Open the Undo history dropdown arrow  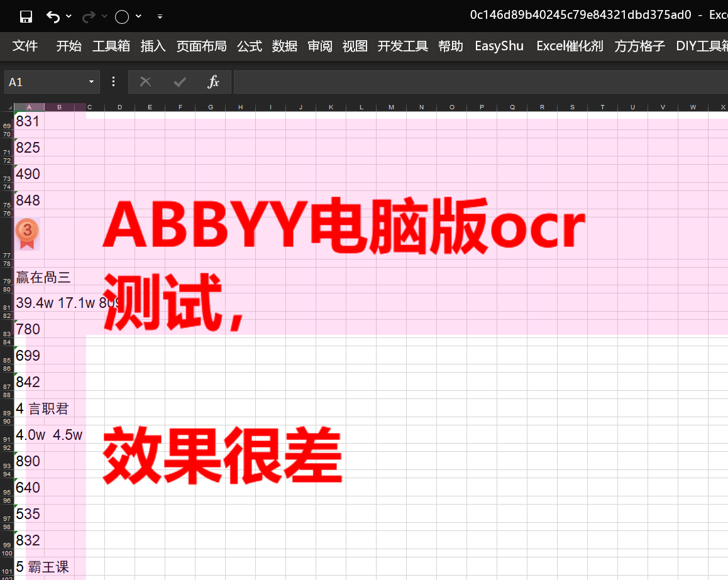coord(69,16)
